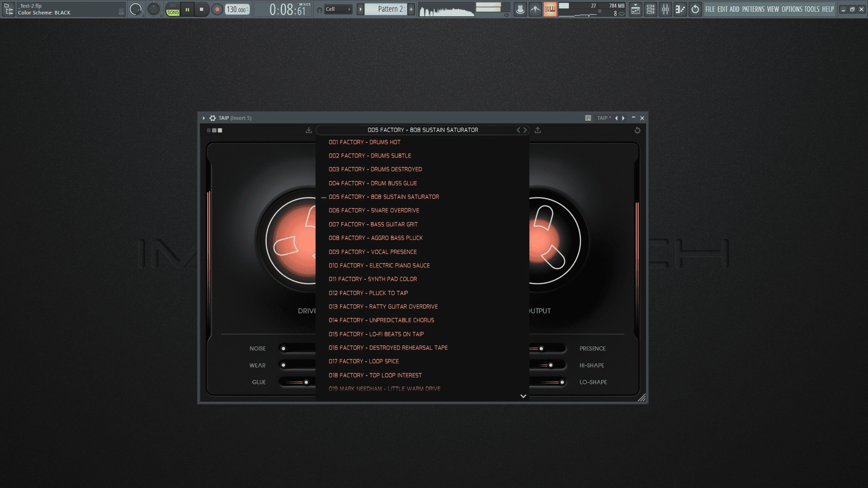Screen dimensions: 868x488
Task: Select preset 003 FACTORY - DRUMS DESTROYED
Action: tap(422, 169)
